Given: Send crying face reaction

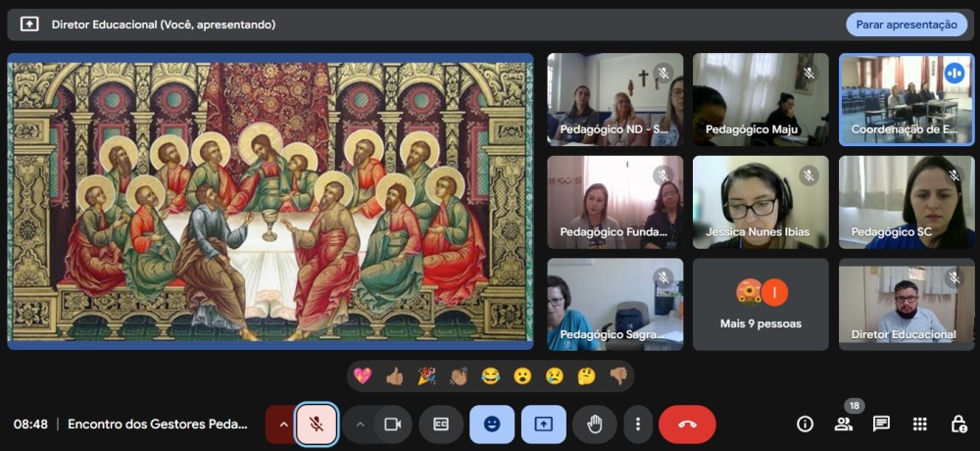Looking at the screenshot, I should pyautogui.click(x=555, y=376).
